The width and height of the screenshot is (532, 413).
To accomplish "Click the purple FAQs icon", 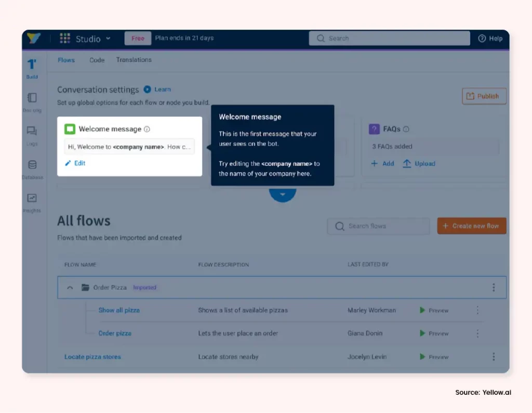I will pyautogui.click(x=374, y=129).
